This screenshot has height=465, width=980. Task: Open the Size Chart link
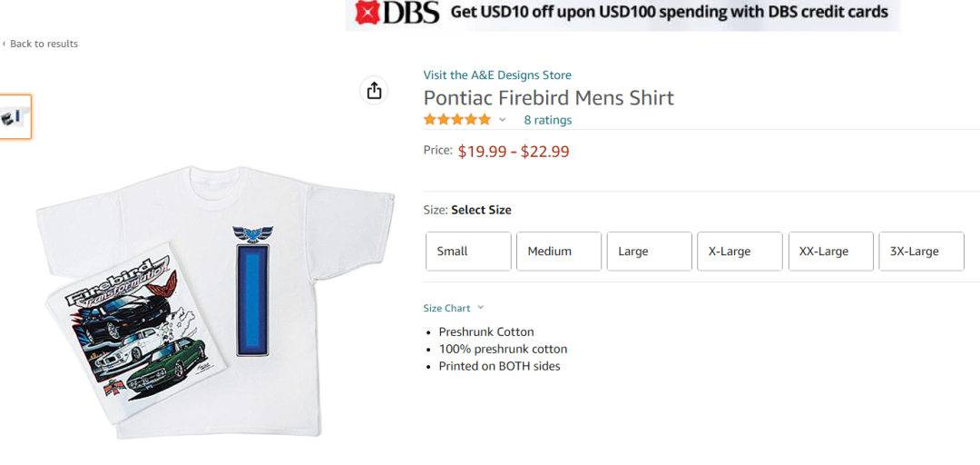[x=446, y=309]
